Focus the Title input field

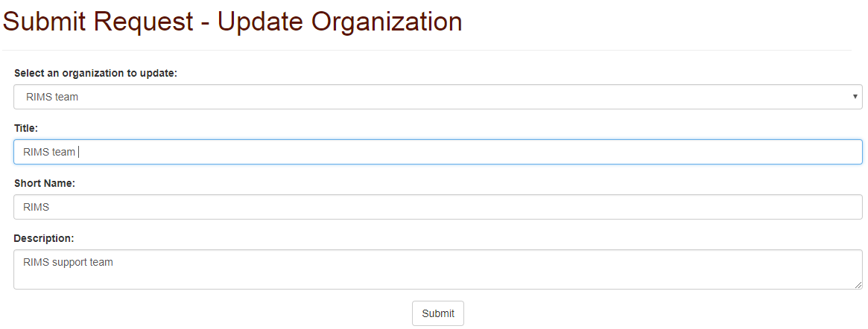tap(437, 152)
